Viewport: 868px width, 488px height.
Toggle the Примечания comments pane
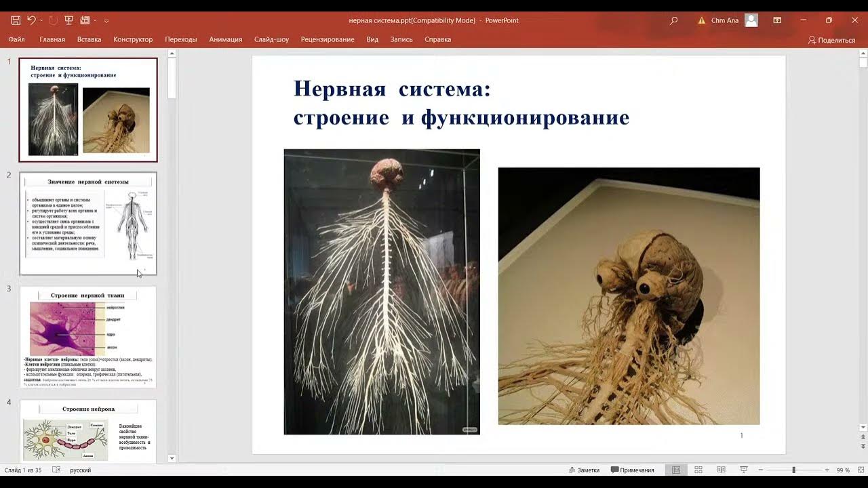(x=632, y=470)
